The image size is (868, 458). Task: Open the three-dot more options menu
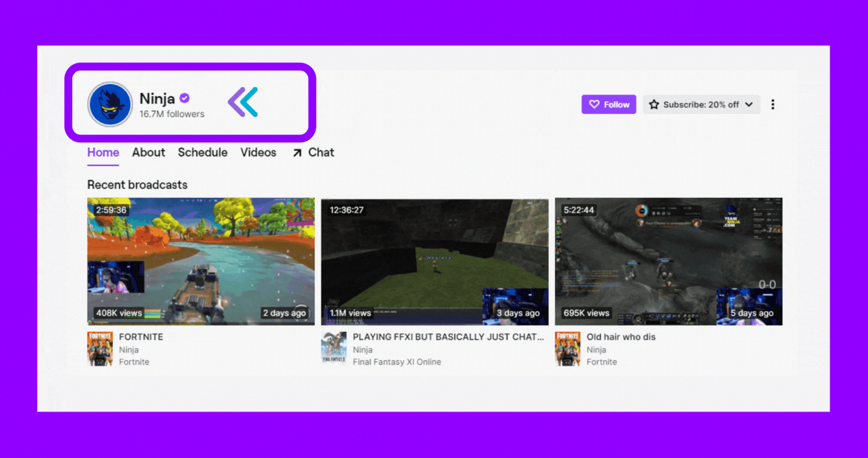773,104
